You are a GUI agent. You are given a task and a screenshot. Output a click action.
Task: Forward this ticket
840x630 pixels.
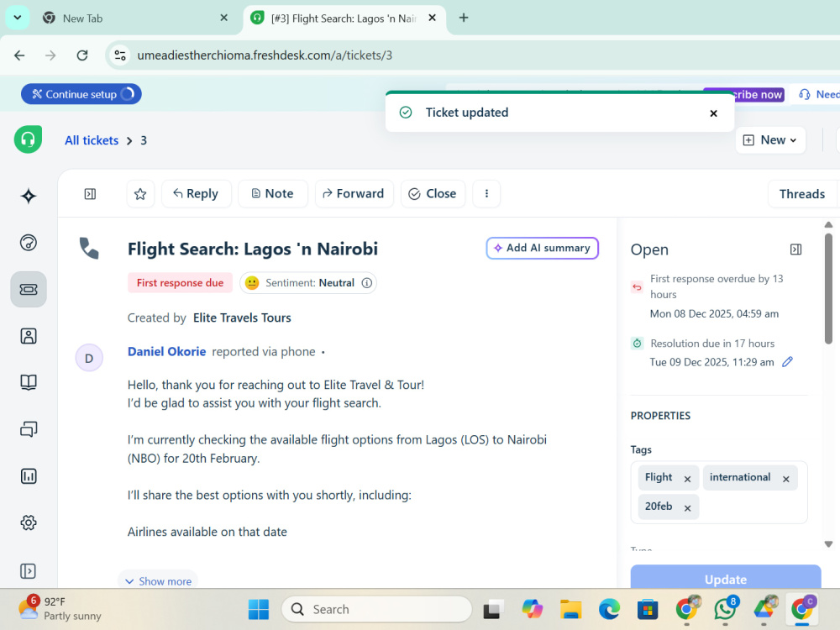tap(354, 194)
